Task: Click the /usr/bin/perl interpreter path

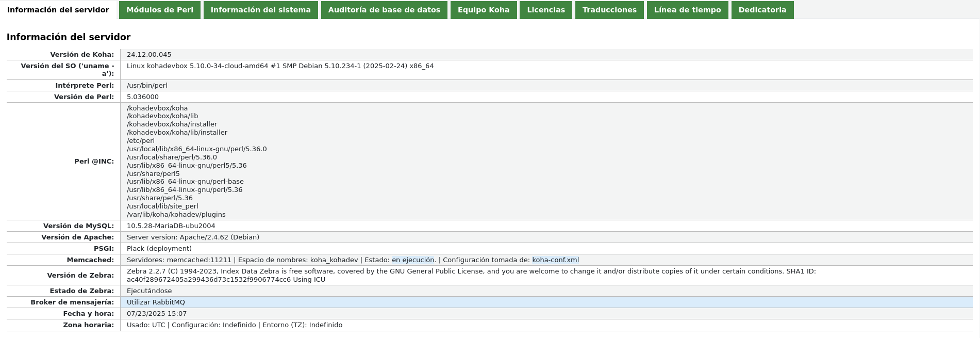Action: (x=147, y=86)
